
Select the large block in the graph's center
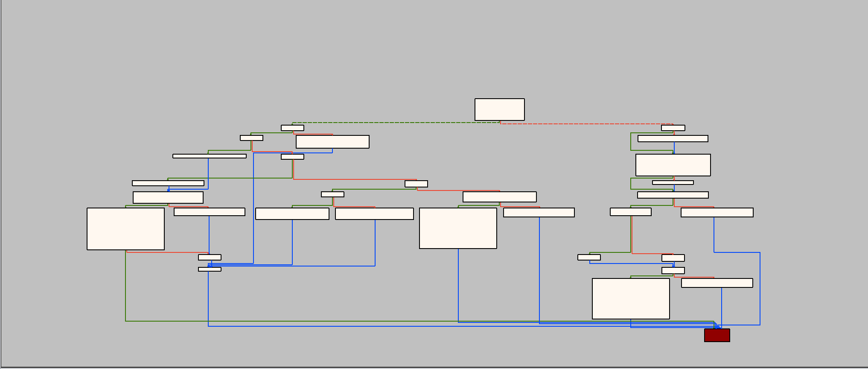tap(458, 228)
